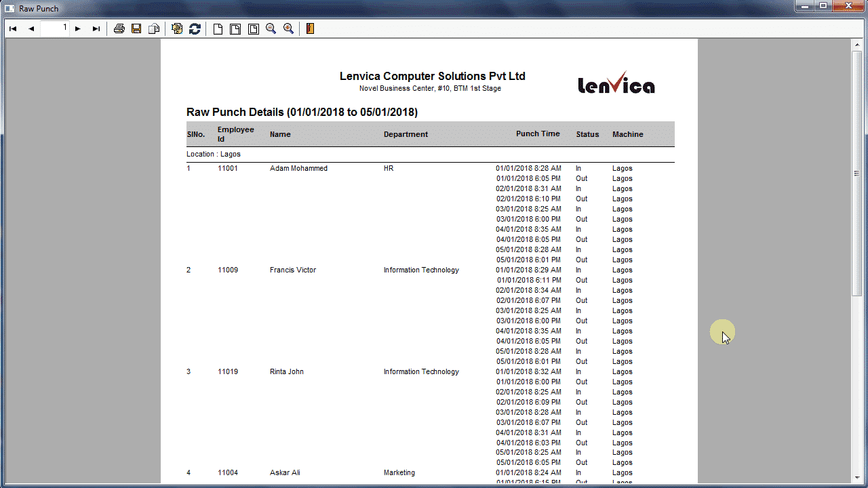Image resolution: width=868 pixels, height=488 pixels.
Task: Click punch time '01/01/2018 6:11 PM'
Action: point(529,280)
